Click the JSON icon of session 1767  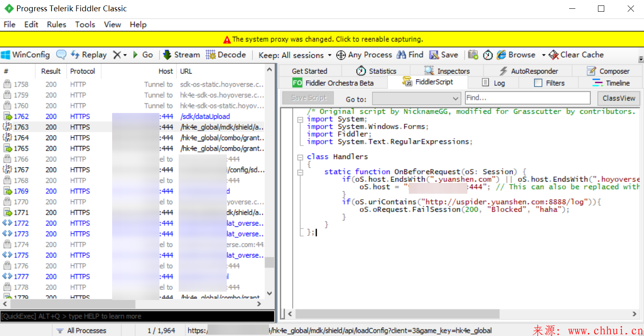point(7,169)
